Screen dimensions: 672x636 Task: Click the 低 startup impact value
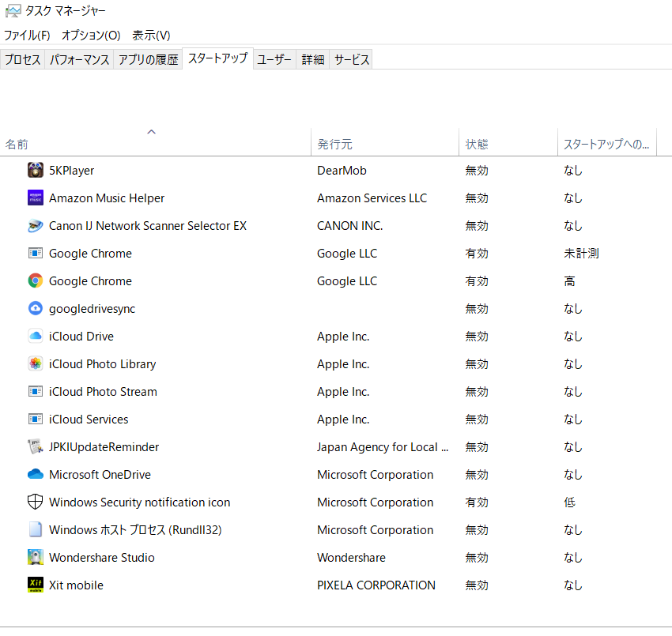[569, 502]
